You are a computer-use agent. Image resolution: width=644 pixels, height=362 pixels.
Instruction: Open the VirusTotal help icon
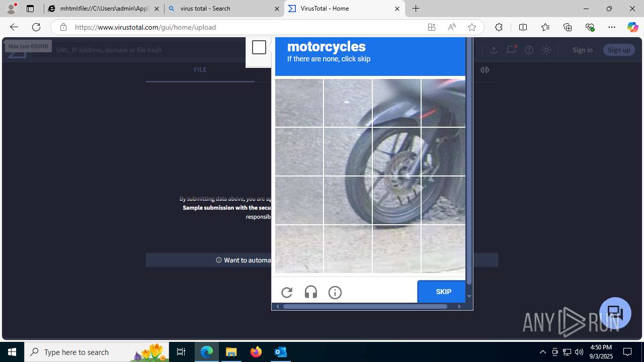[529, 50]
